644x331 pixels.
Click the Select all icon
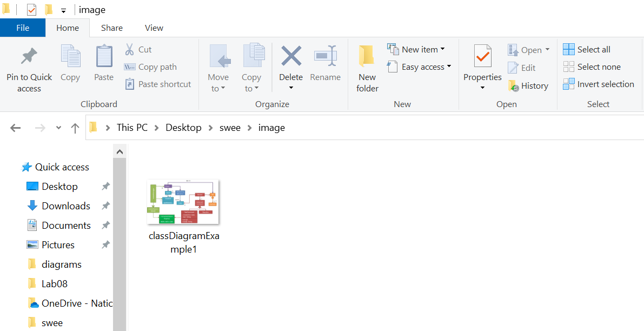[x=569, y=49]
